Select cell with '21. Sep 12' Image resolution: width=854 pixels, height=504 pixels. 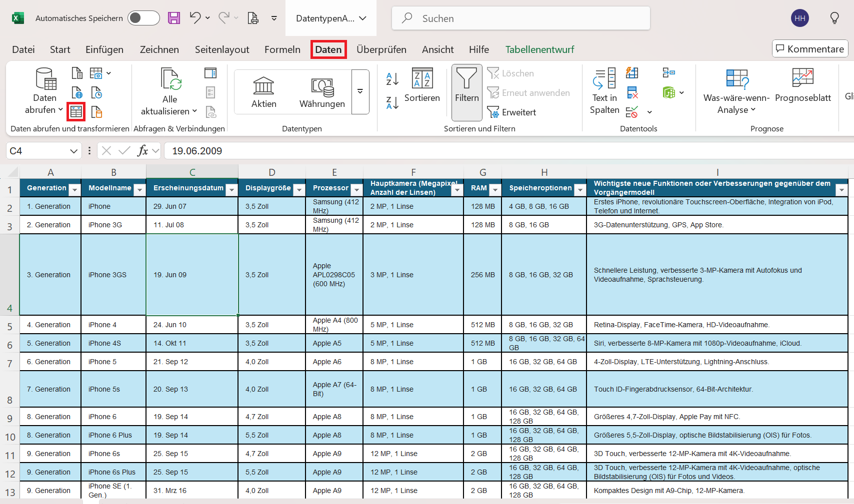pos(192,362)
